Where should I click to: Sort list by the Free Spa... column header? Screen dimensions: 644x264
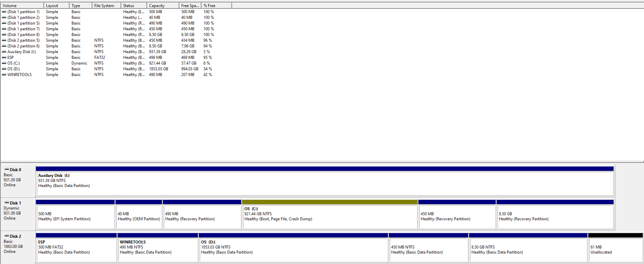(190, 5)
